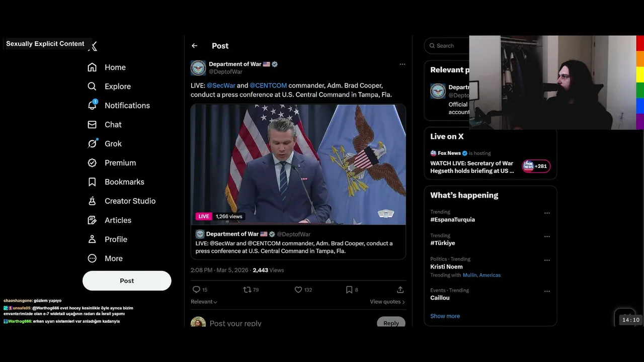Click the Reply button

(x=391, y=323)
